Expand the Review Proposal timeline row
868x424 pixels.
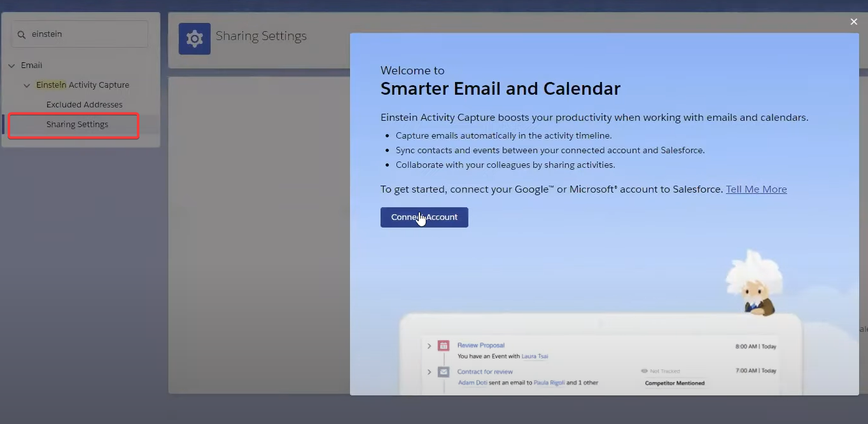click(x=430, y=346)
